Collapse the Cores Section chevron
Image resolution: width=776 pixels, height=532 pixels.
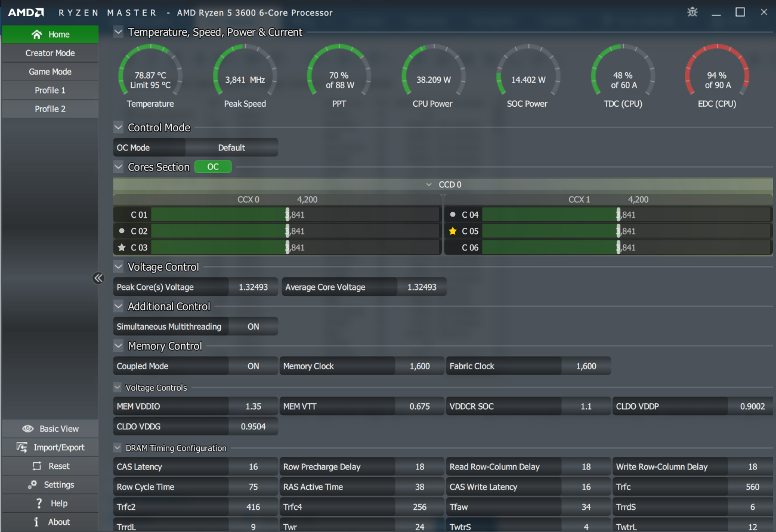[119, 167]
